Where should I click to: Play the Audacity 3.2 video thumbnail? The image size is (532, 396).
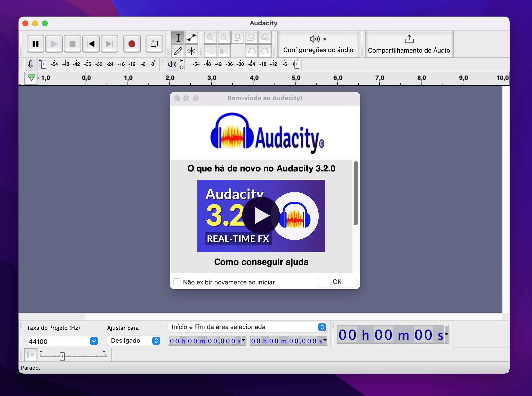[261, 216]
